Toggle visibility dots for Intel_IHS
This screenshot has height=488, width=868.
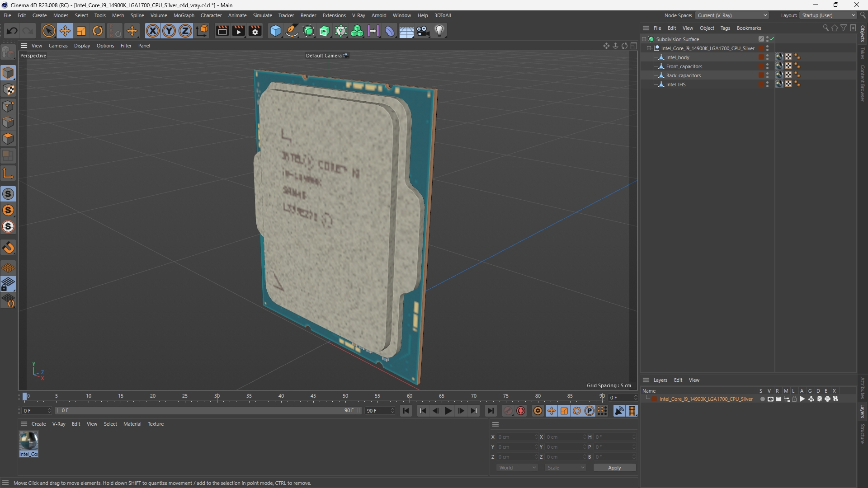(x=768, y=84)
